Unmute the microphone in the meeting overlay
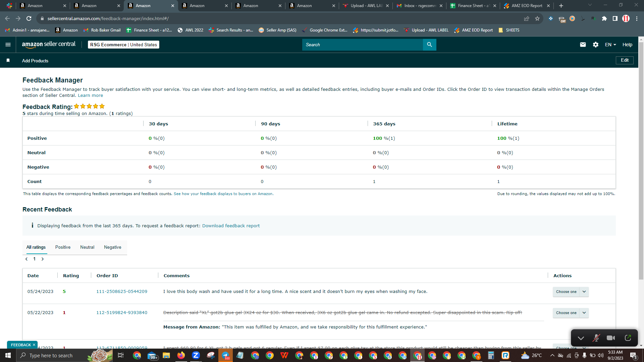644x362 pixels. (596, 338)
